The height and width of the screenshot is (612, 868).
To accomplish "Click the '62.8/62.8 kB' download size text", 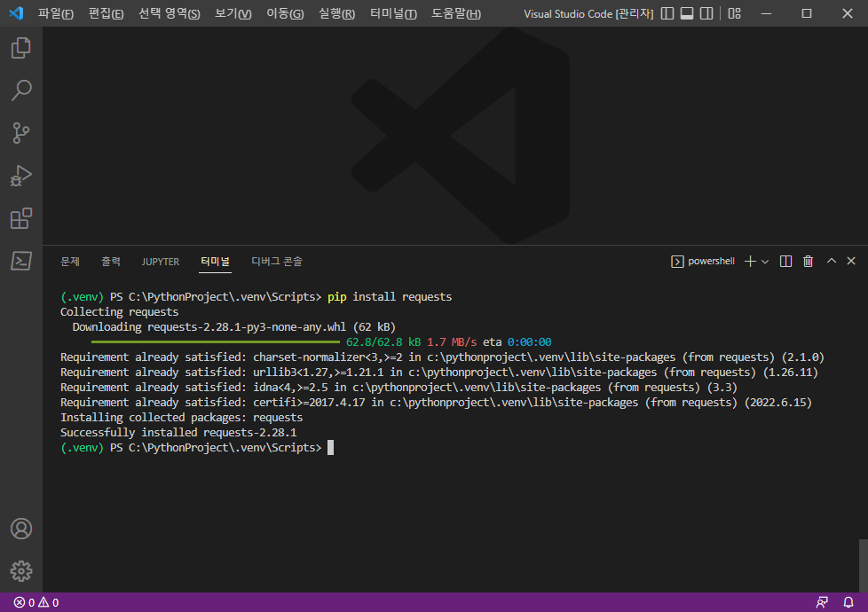I will coord(383,342).
